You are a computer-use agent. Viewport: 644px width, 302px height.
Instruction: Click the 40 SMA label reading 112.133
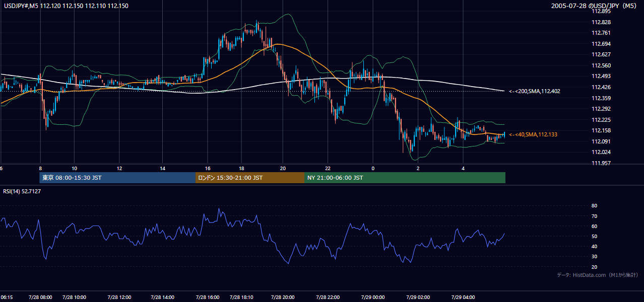[533, 134]
